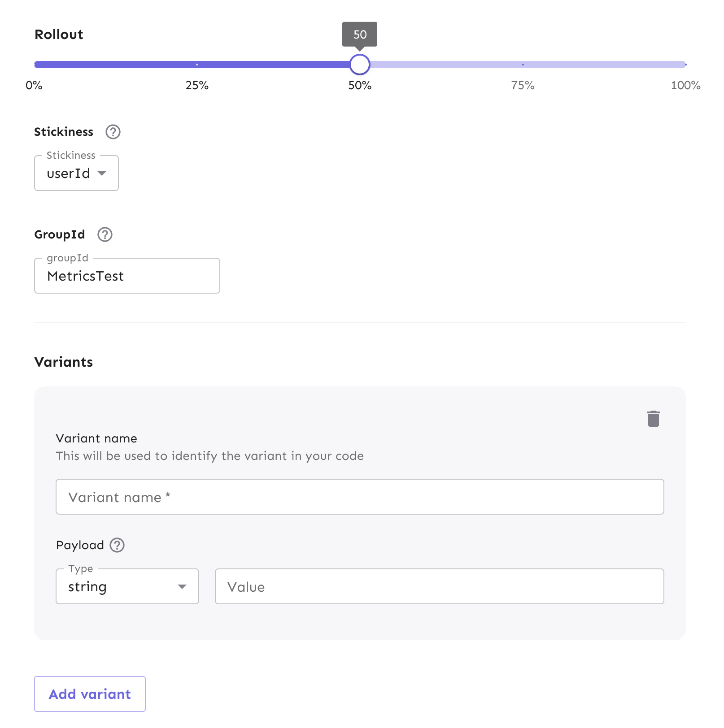724x728 pixels.
Task: Select the 0% label under the rollout slider
Action: click(34, 86)
